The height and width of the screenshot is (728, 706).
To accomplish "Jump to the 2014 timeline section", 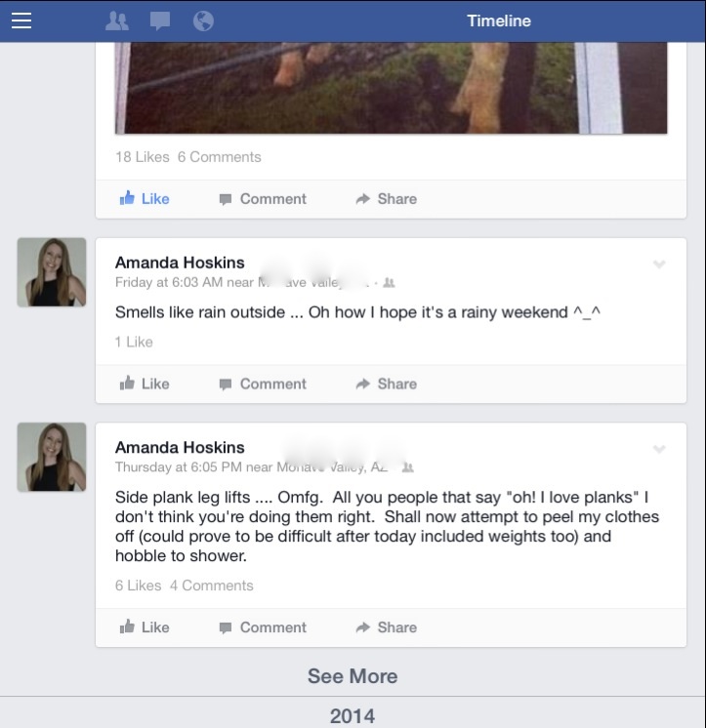I will (x=353, y=715).
